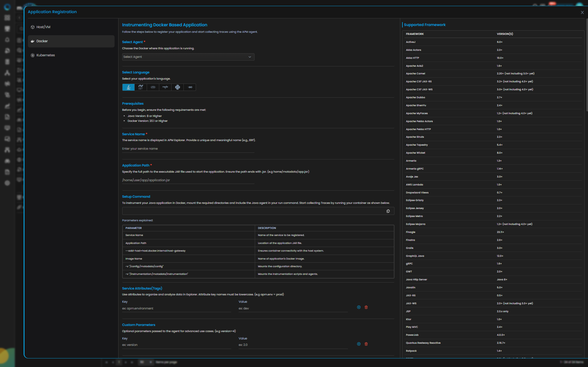Click the service name input field
Viewport: 588px width, 367px height.
tap(188, 149)
